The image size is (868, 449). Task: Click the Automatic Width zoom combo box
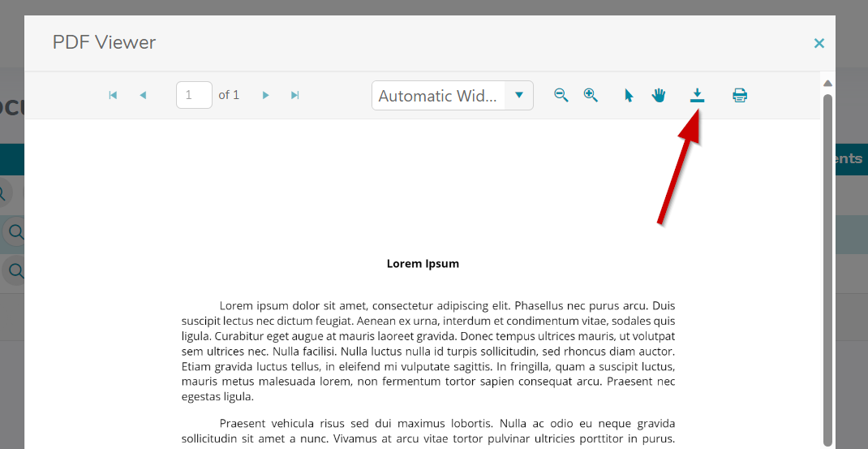438,96
